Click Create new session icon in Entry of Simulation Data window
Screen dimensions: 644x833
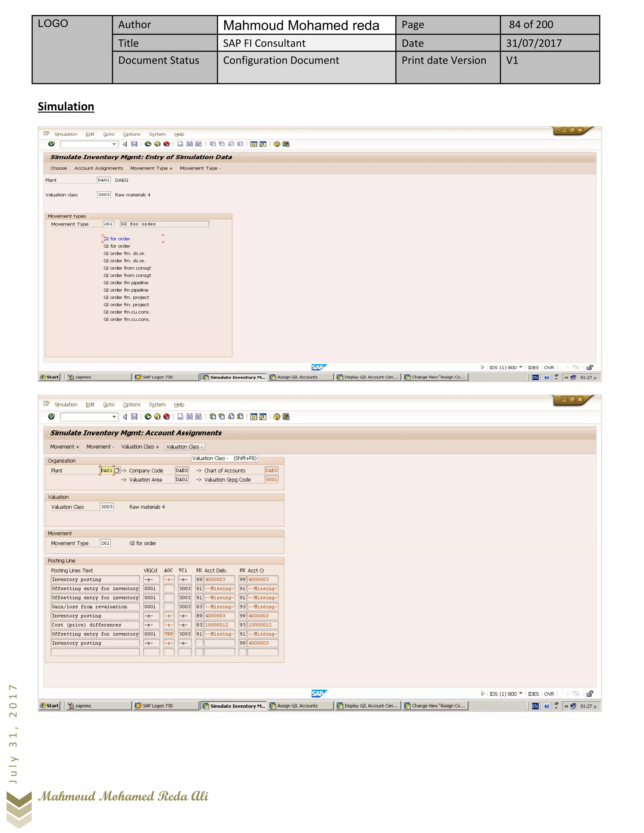[x=254, y=144]
